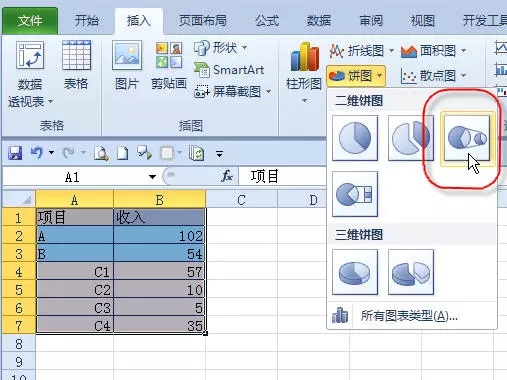
Task: Choose the exploded 2-D pie chart
Action: tap(411, 138)
